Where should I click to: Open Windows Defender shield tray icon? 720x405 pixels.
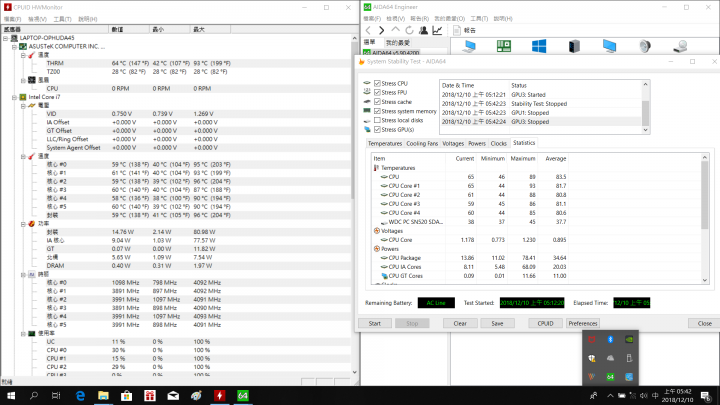(591, 358)
